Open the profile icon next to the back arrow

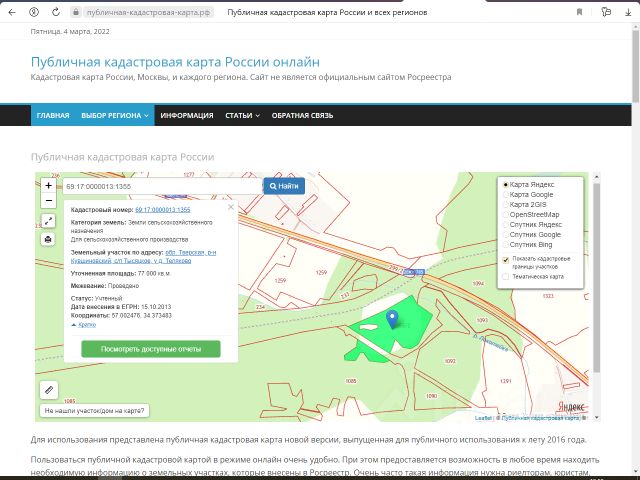34,12
